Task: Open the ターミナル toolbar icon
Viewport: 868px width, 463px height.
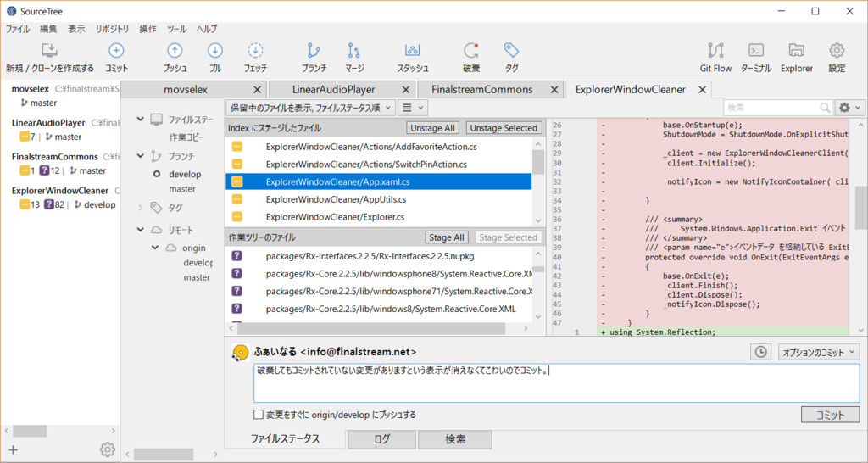Action: (x=756, y=51)
